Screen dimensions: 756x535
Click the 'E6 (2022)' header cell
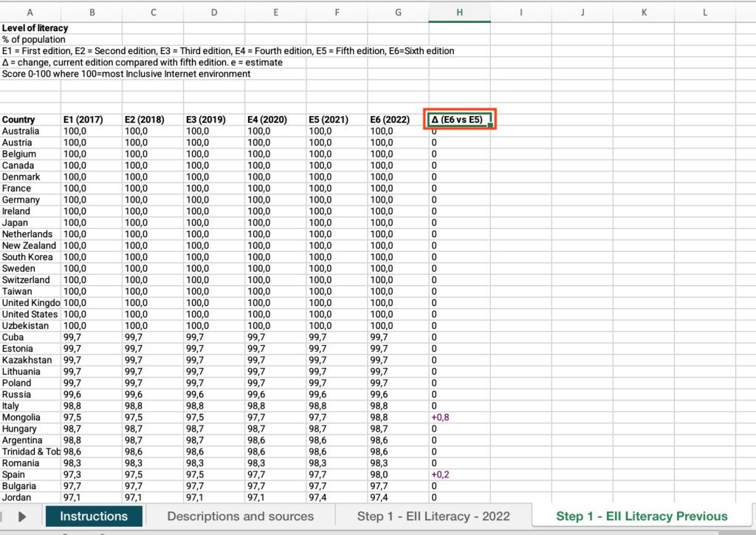click(x=398, y=120)
